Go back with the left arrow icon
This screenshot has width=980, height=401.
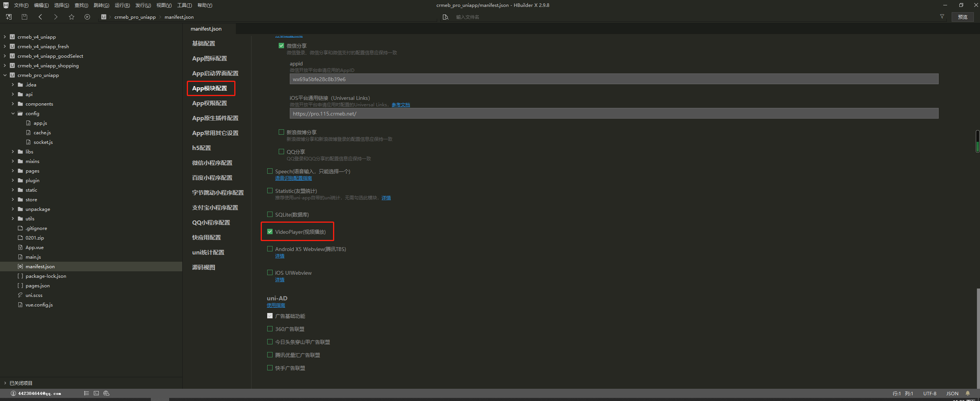[x=40, y=17]
